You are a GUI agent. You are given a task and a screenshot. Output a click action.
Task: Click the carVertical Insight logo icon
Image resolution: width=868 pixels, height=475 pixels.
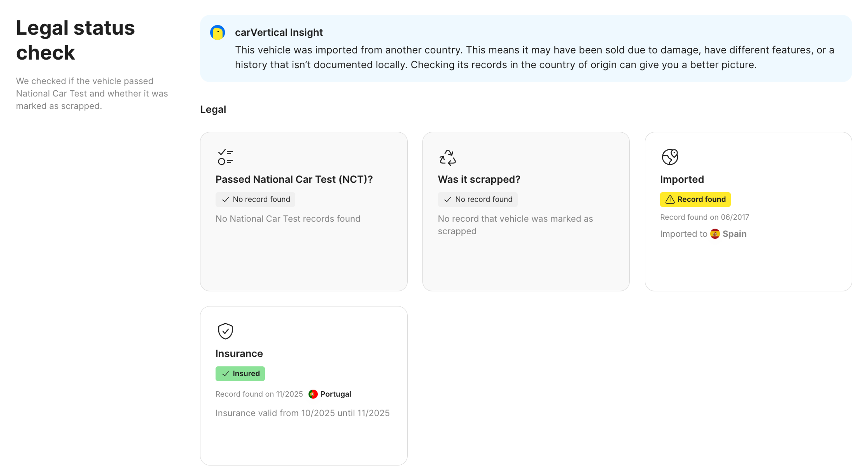(x=218, y=32)
